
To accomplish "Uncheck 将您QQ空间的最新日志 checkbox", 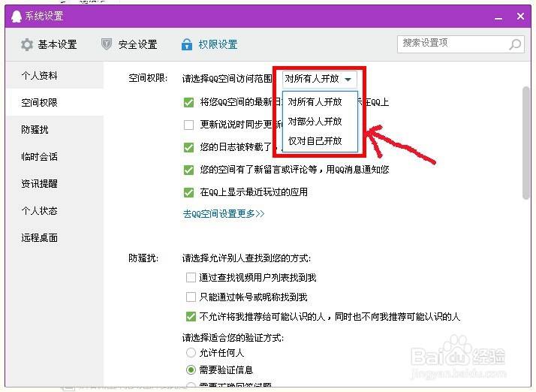I will [x=188, y=102].
